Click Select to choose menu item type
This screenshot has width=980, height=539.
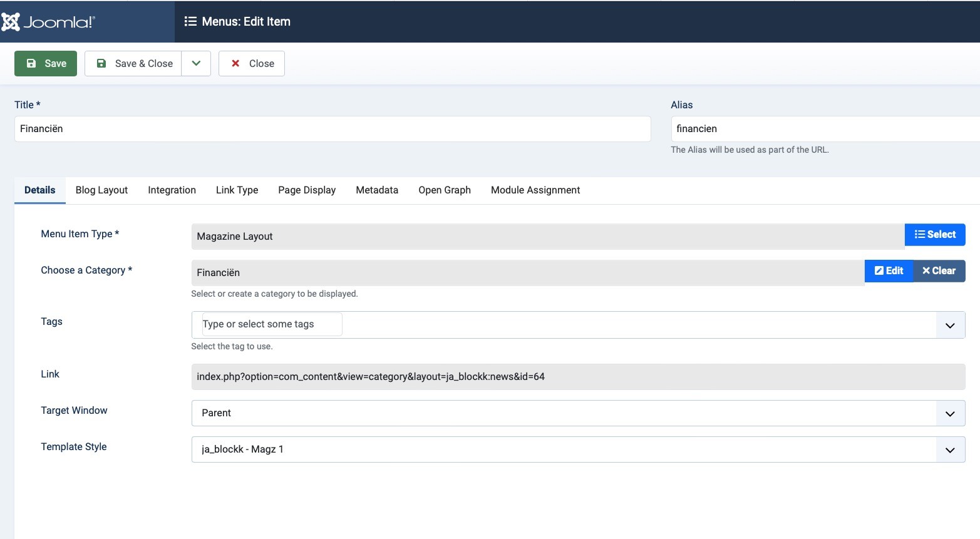935,235
